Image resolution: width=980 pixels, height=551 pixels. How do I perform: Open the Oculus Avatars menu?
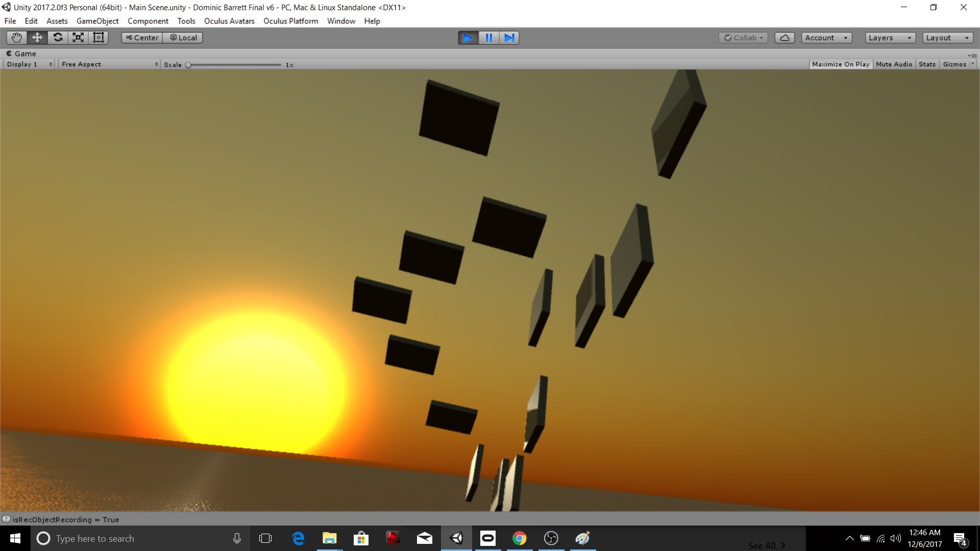click(229, 21)
